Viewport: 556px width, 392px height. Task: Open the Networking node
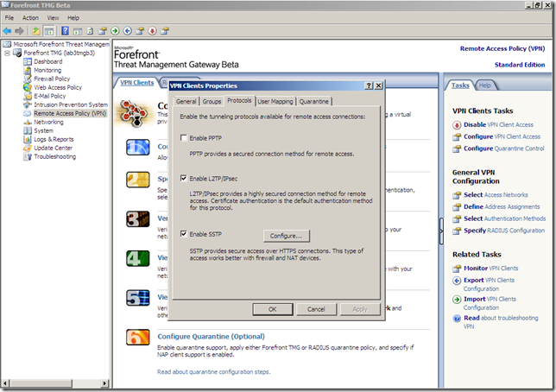(48, 122)
